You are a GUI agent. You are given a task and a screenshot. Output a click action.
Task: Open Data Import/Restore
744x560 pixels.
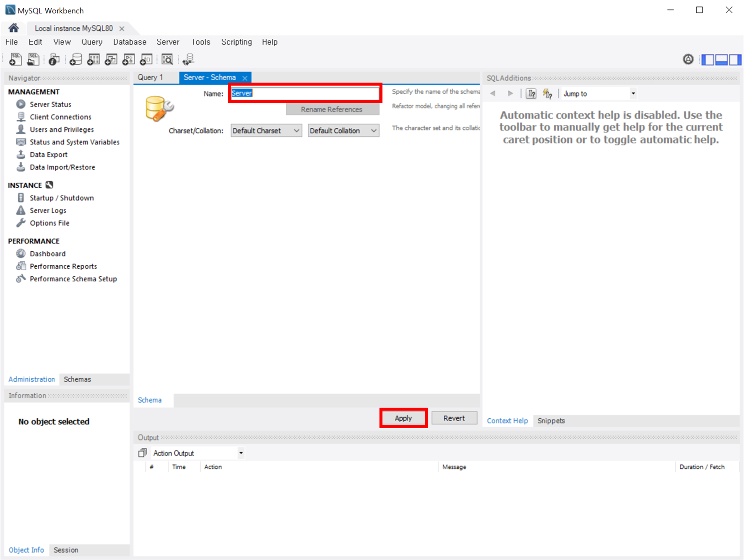click(62, 167)
